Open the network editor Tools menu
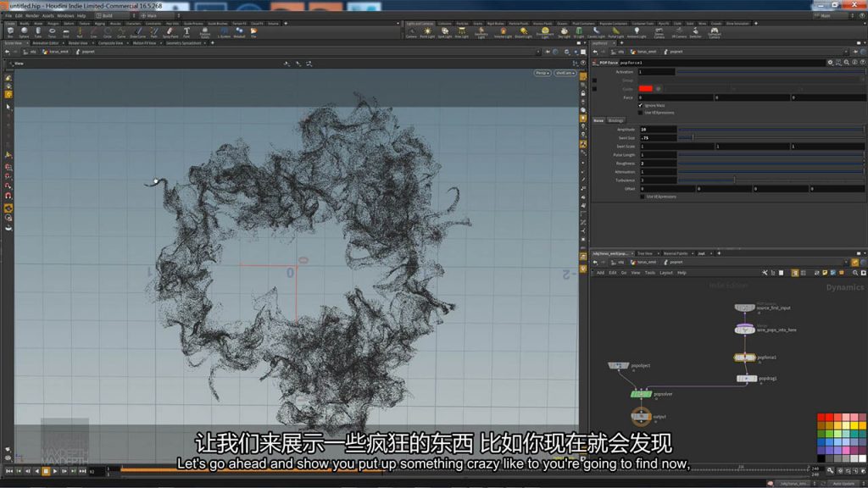This screenshot has width=868, height=488. [650, 273]
